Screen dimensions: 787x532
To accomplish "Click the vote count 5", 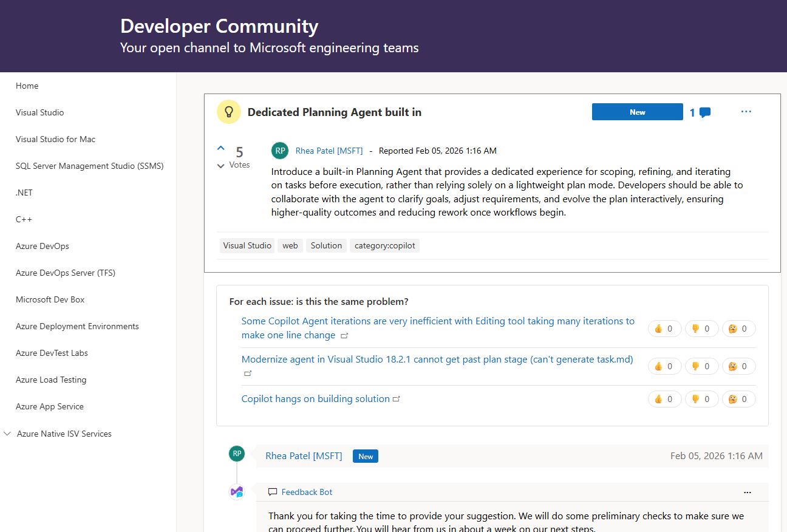I will (239, 152).
